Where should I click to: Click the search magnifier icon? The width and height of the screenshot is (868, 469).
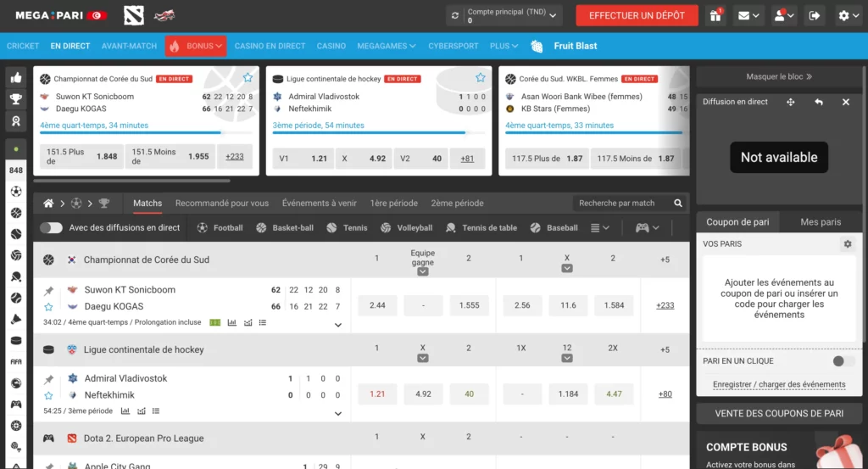pos(677,204)
